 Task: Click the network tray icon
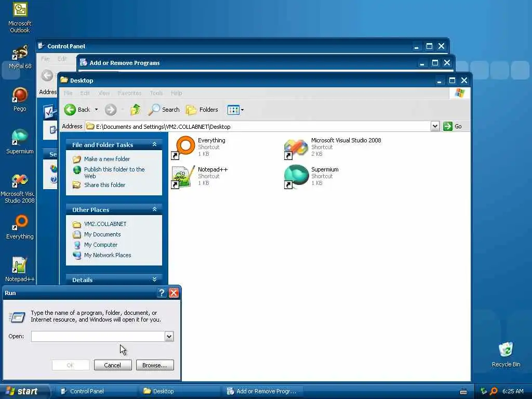click(x=484, y=391)
